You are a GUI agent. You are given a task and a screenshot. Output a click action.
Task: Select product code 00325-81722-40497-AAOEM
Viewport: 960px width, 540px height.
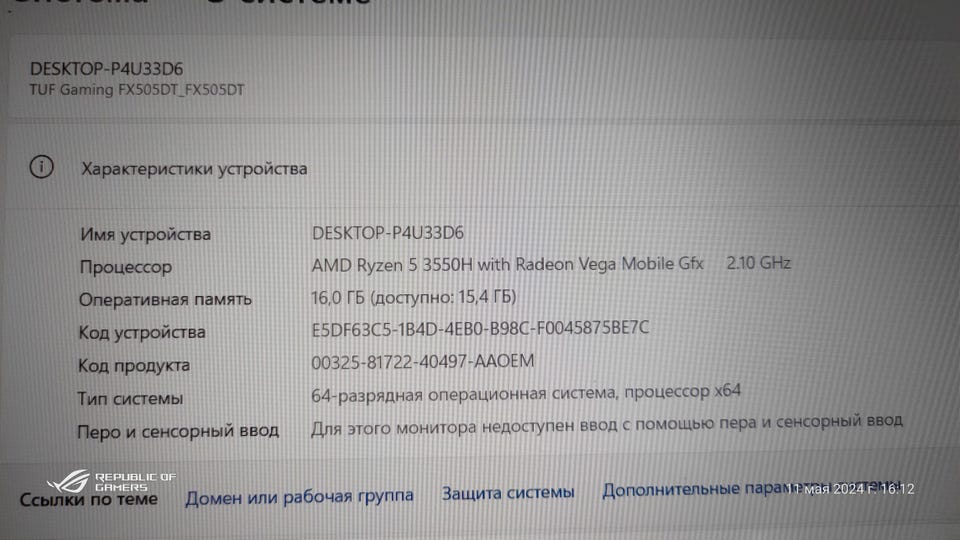422,361
